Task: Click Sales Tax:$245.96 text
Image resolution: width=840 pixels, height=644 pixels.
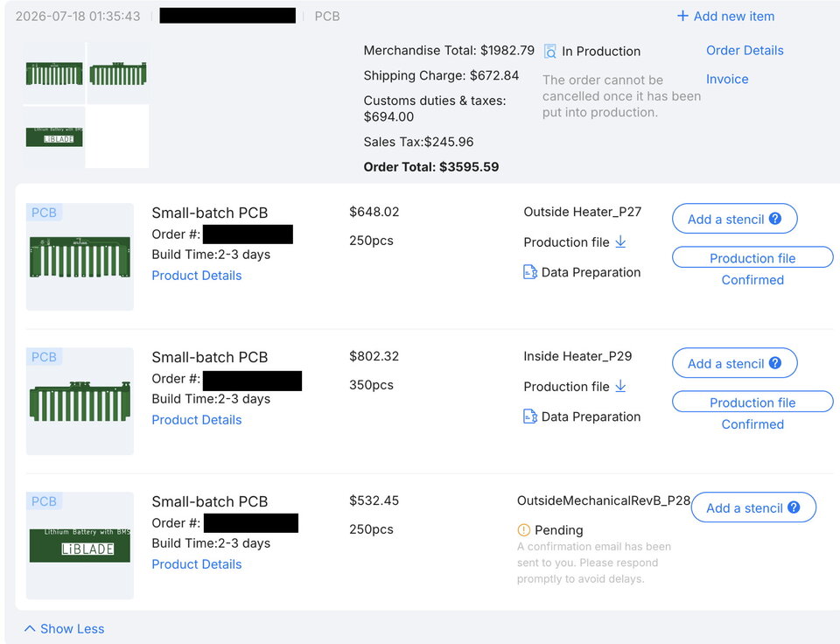Action: click(418, 142)
